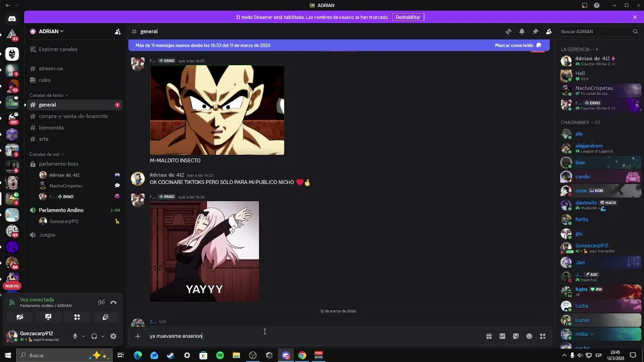
Task: Show pinned messages pin icon
Action: pos(535,31)
